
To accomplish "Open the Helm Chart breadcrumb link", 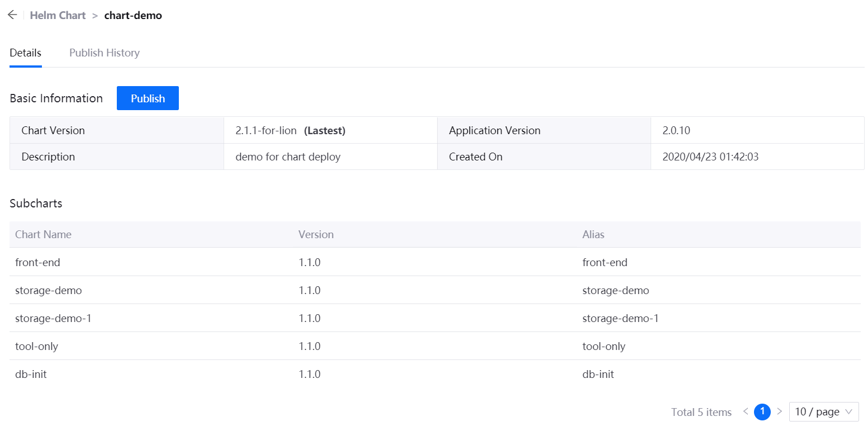I will [58, 15].
